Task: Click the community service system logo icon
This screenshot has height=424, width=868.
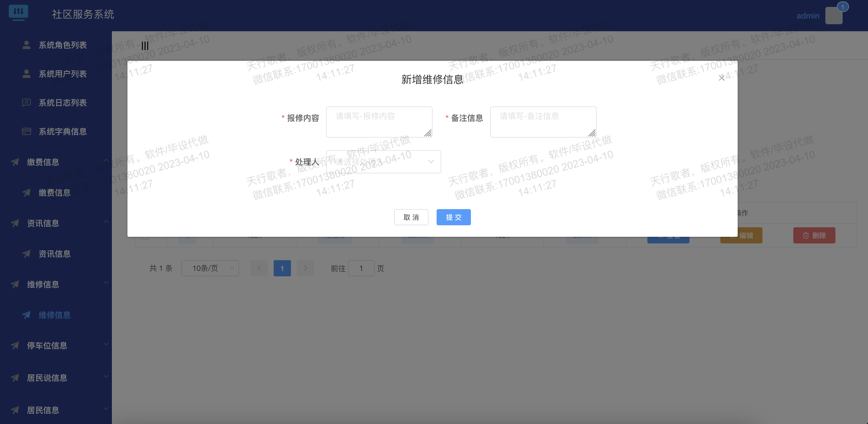Action: point(19,13)
